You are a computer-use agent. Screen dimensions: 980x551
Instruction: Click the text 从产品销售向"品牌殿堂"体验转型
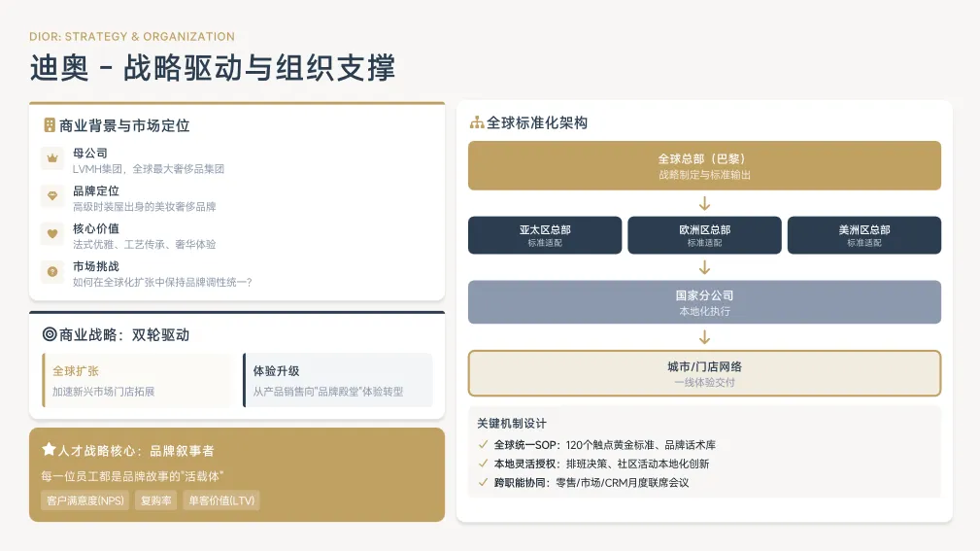coord(328,392)
